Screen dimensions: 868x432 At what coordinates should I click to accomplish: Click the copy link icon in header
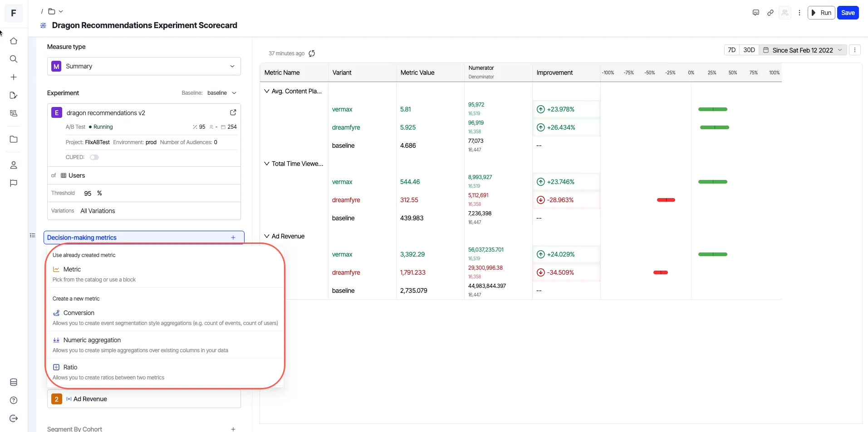770,13
